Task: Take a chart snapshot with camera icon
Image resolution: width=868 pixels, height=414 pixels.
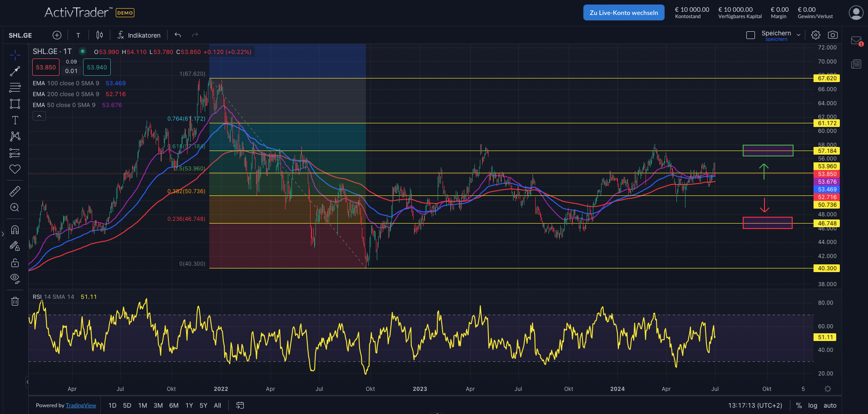Action: click(833, 35)
